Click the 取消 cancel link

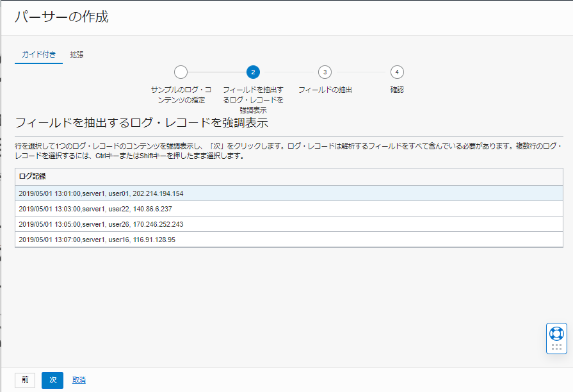79,380
